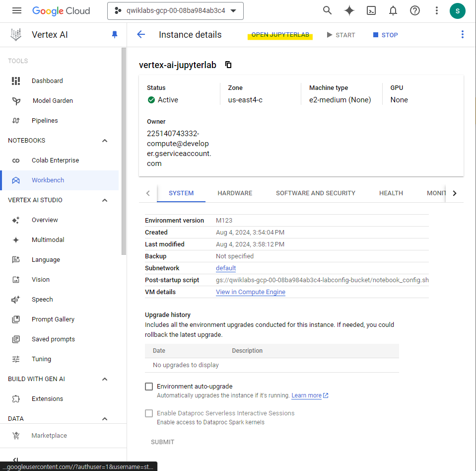
Task: Open the Learn more link
Action: click(x=310, y=395)
